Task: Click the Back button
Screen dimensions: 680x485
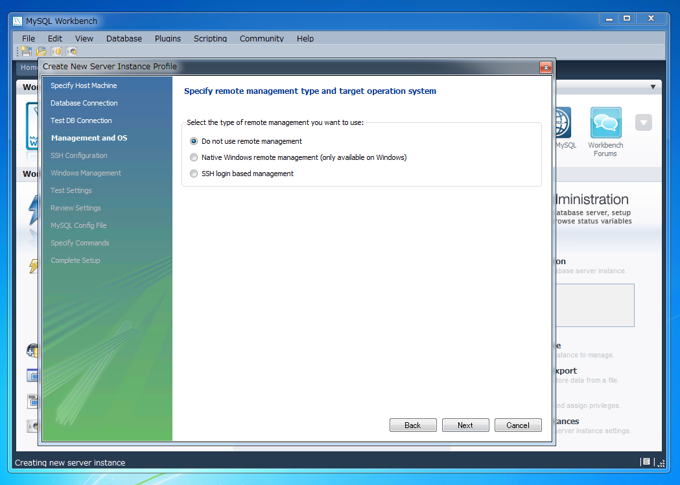Action: 413,425
